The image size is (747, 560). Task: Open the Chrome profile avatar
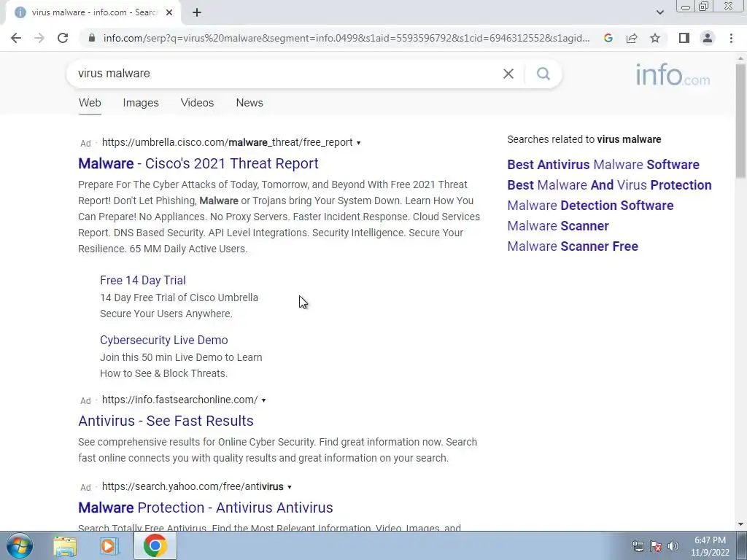click(x=708, y=38)
